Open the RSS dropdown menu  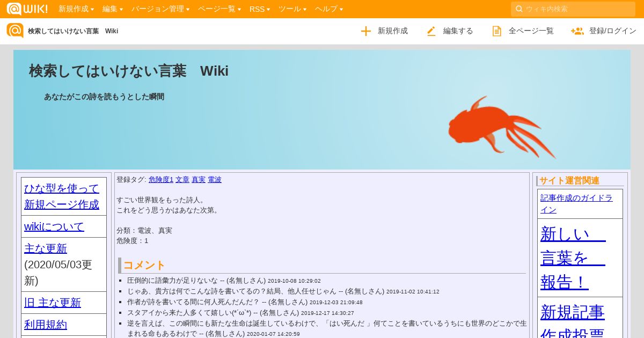click(260, 9)
